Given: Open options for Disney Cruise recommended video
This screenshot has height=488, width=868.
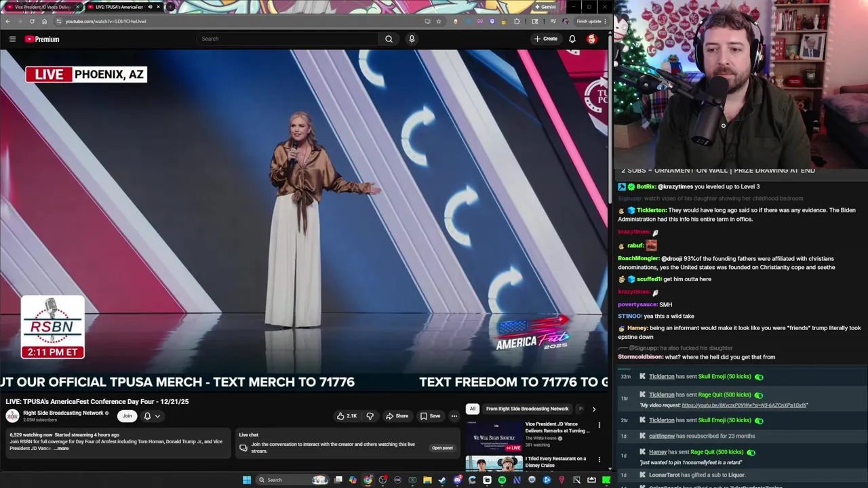Looking at the screenshot, I should coord(599,460).
